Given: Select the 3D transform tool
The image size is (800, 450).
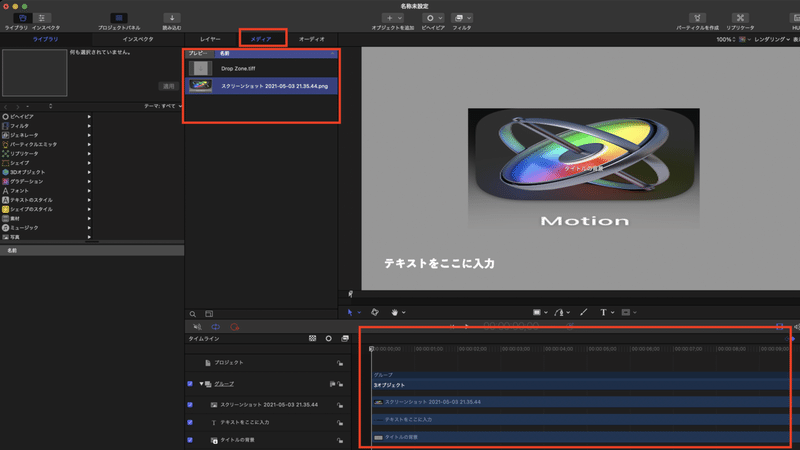Looking at the screenshot, I should tap(375, 312).
